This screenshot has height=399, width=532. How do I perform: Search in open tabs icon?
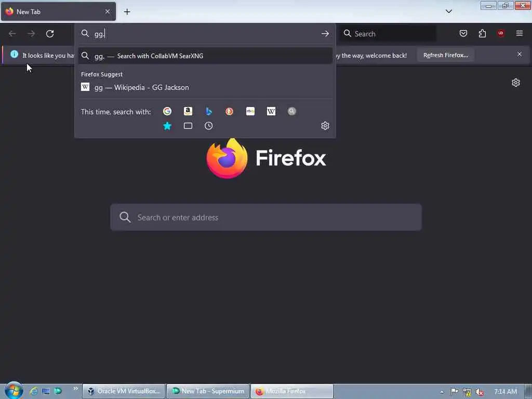point(188,126)
